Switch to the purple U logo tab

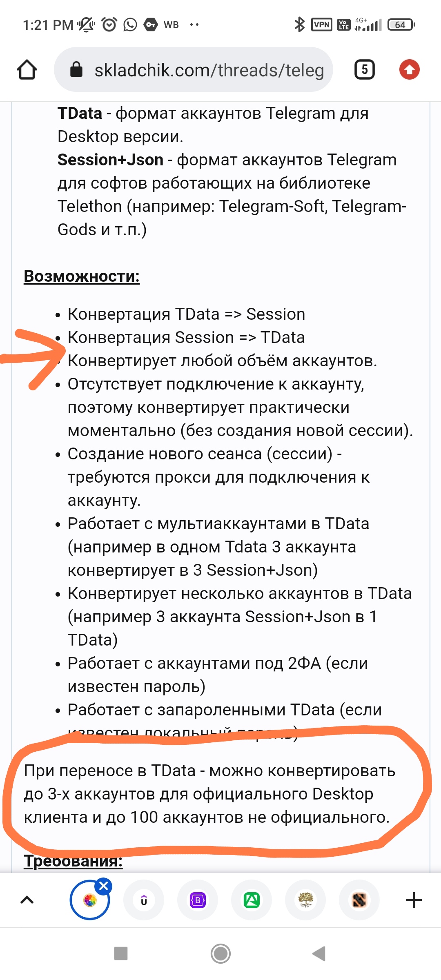point(144,900)
